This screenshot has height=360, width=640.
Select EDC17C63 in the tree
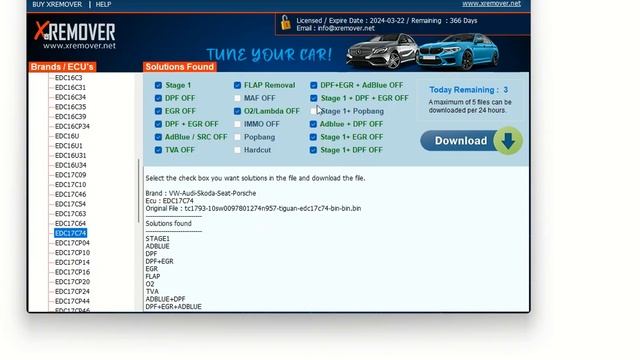coord(70,214)
